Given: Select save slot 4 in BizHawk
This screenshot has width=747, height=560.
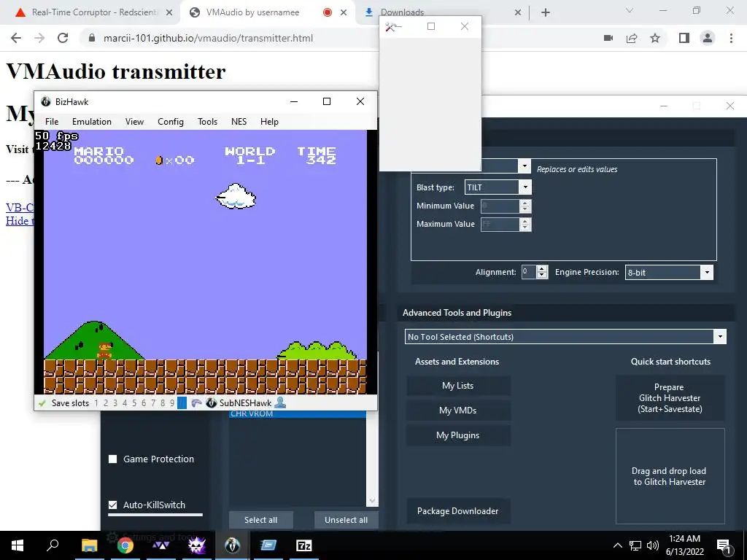Looking at the screenshot, I should coord(125,403).
